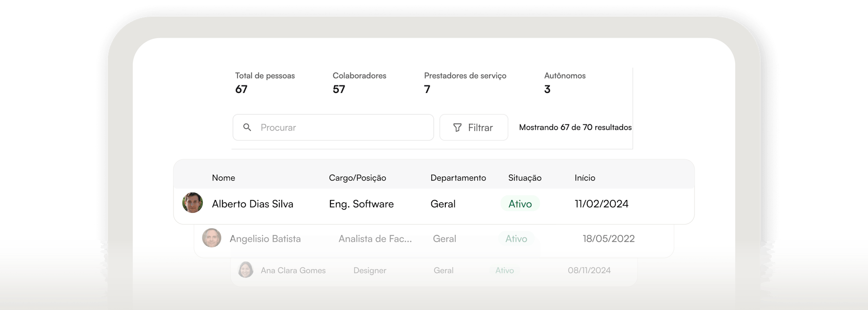Sort by Departamento column header
This screenshot has width=868, height=310.
458,178
